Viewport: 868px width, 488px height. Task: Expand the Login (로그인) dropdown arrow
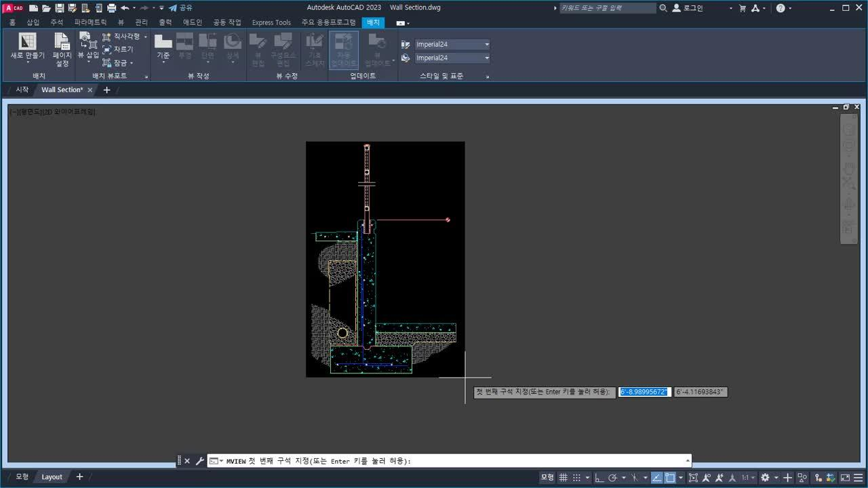[x=730, y=8]
